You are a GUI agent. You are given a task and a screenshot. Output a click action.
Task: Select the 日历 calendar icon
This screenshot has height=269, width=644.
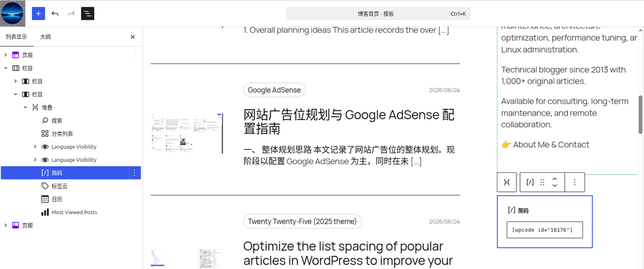coord(45,199)
